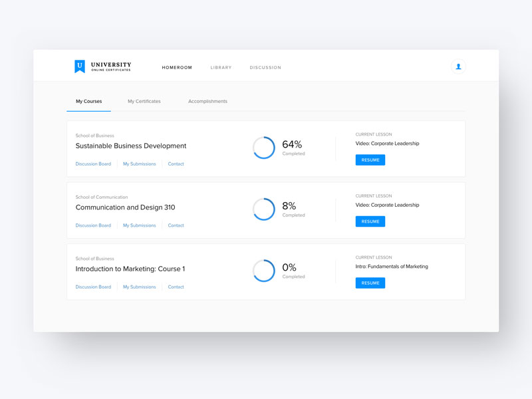The width and height of the screenshot is (532, 399).
Task: Click the 64% completed value
Action: coord(292,144)
